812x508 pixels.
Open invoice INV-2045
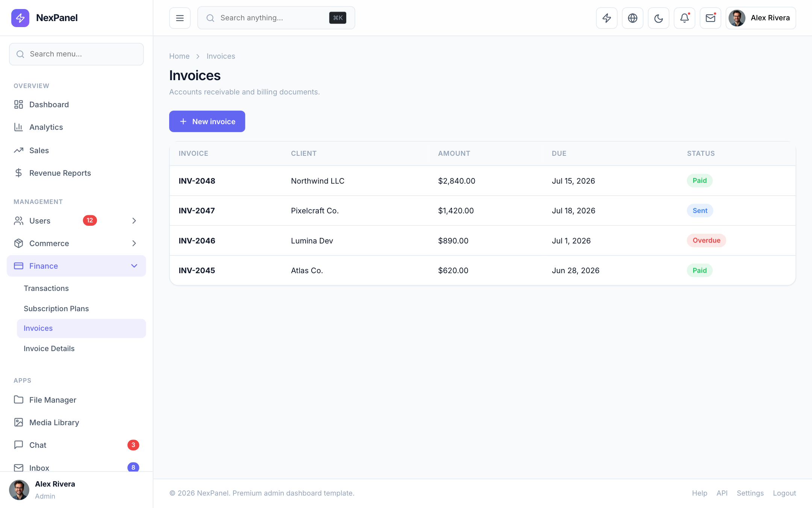(x=197, y=271)
